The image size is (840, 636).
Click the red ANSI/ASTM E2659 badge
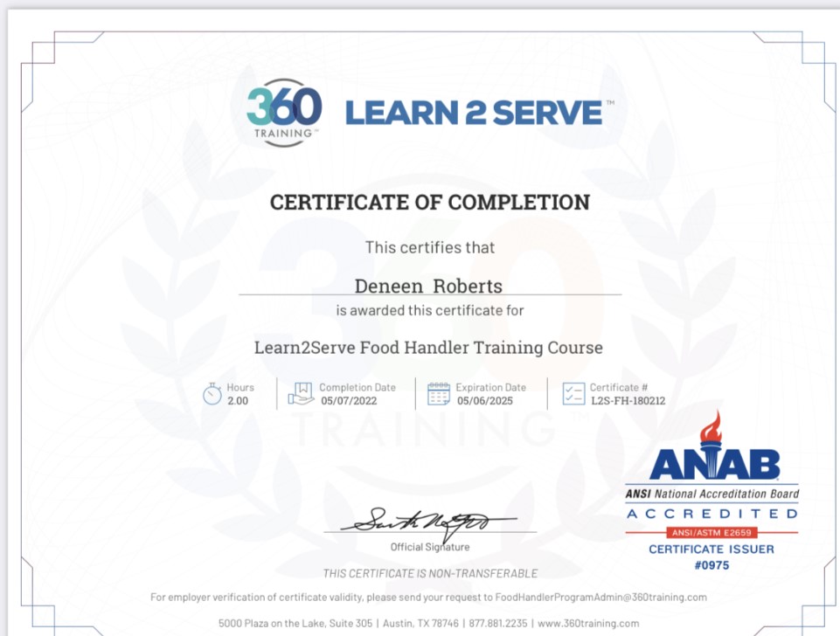pyautogui.click(x=712, y=532)
